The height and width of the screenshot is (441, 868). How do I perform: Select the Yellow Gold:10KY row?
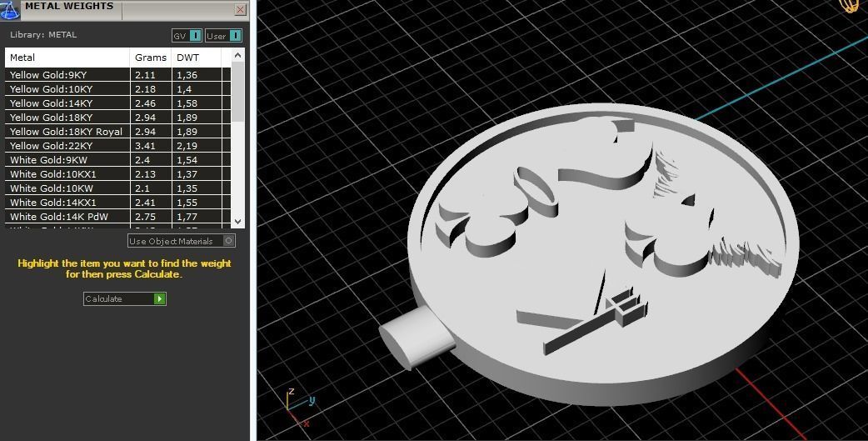pos(118,89)
